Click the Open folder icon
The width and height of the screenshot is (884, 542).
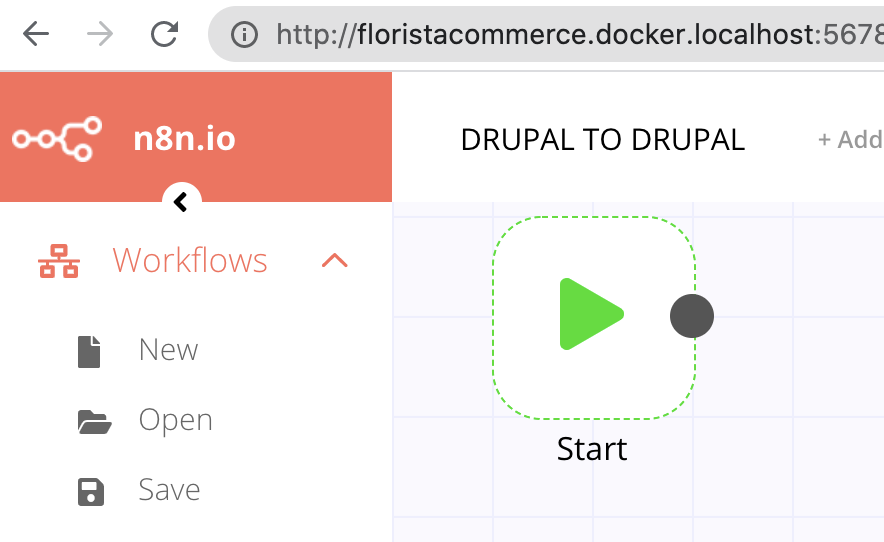94,422
